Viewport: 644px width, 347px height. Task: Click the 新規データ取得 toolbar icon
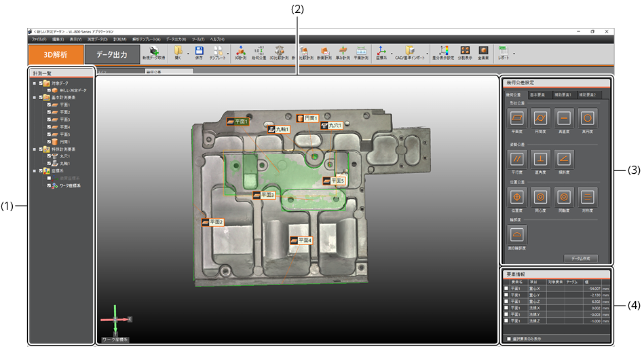click(x=155, y=52)
